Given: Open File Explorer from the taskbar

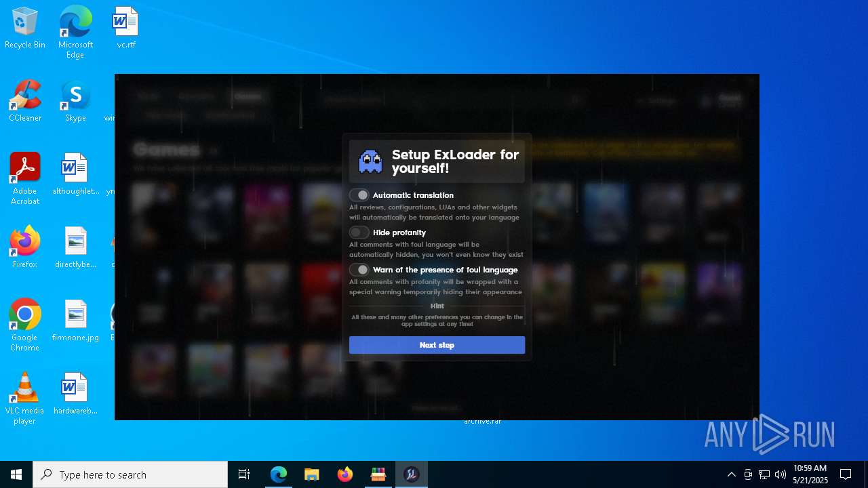Looking at the screenshot, I should [312, 474].
